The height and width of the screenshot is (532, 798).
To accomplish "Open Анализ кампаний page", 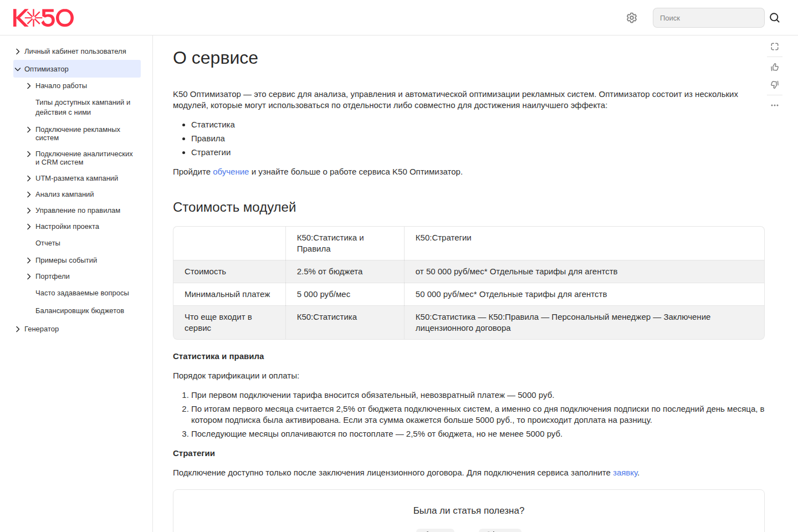I will click(x=65, y=195).
